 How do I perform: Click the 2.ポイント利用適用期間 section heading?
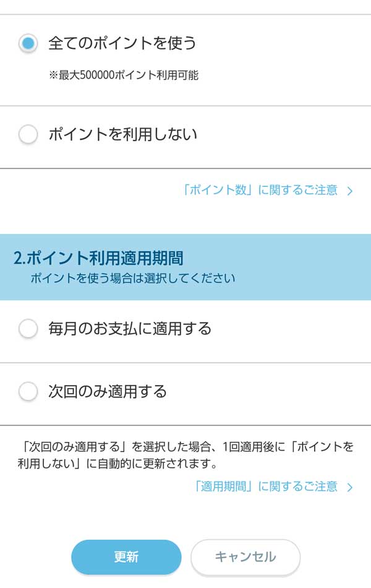coord(99,258)
